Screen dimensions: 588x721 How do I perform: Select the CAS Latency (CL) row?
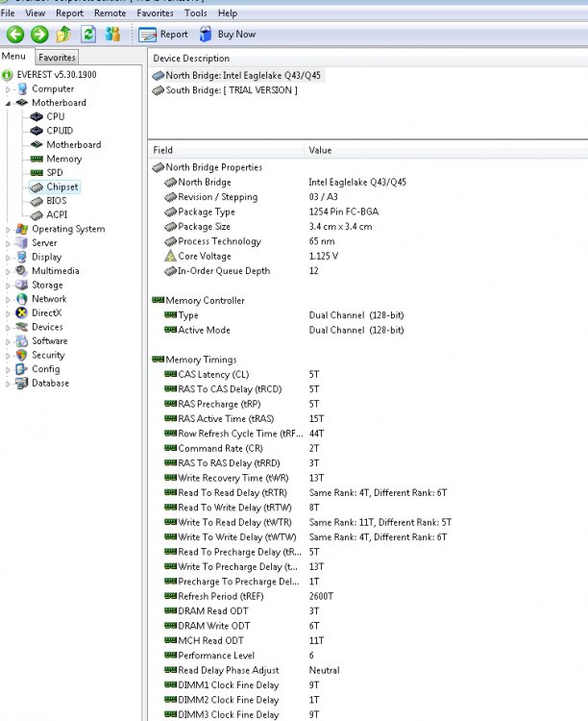point(368,374)
